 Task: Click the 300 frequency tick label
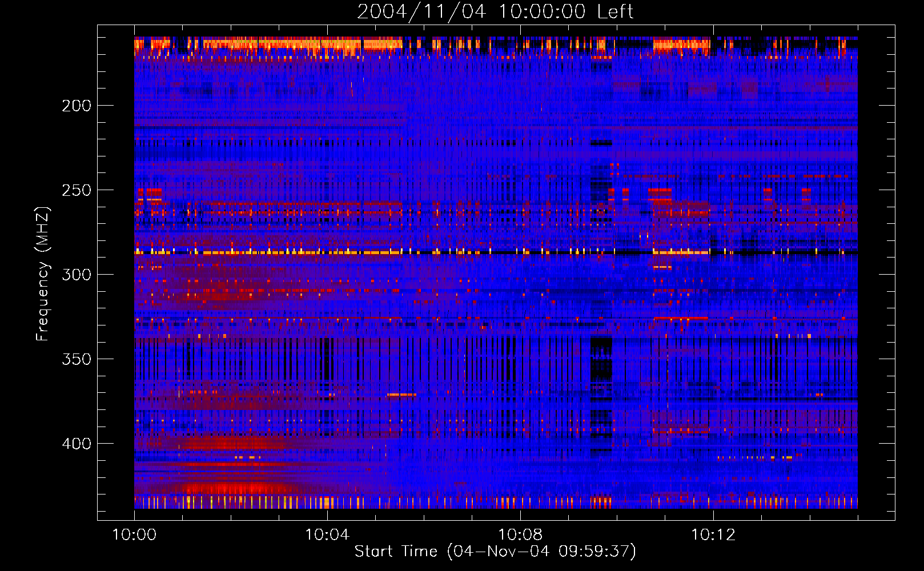pos(77,275)
